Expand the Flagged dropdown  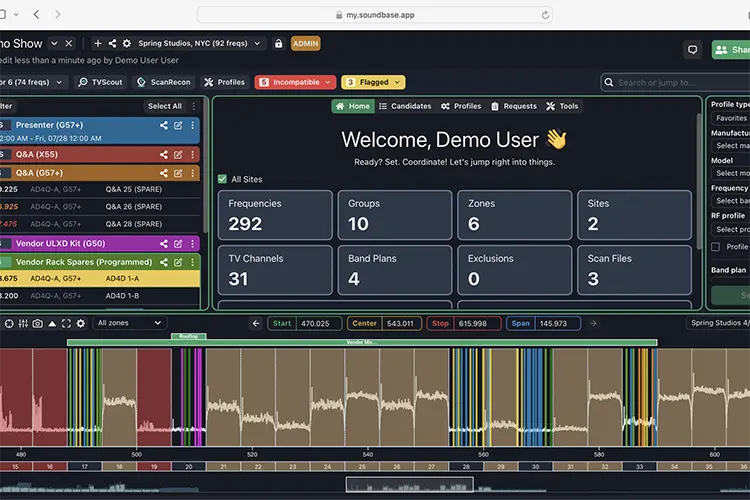point(373,82)
